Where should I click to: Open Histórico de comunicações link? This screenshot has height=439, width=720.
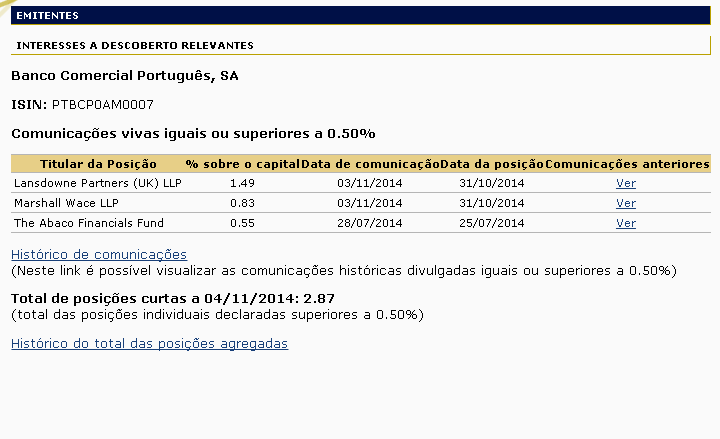[x=99, y=254]
